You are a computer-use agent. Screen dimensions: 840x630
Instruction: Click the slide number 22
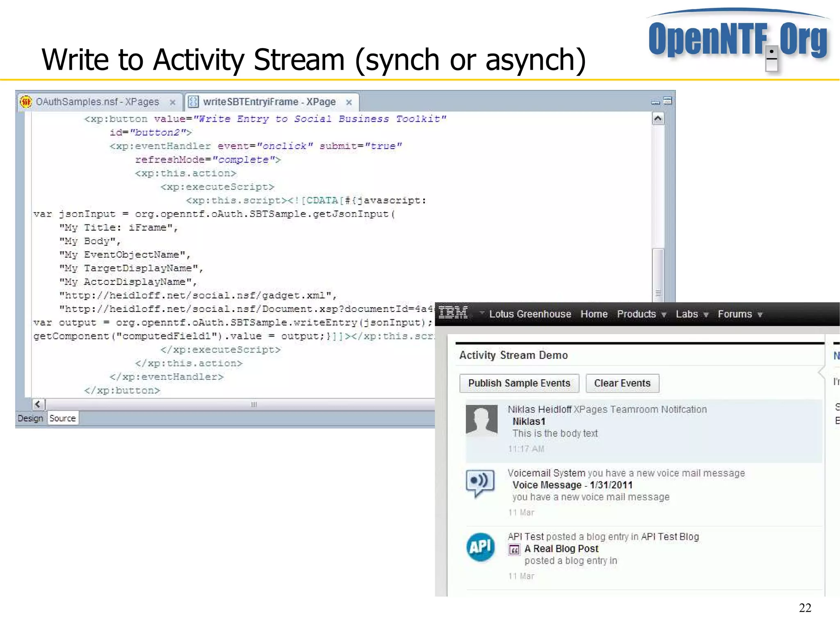click(805, 608)
